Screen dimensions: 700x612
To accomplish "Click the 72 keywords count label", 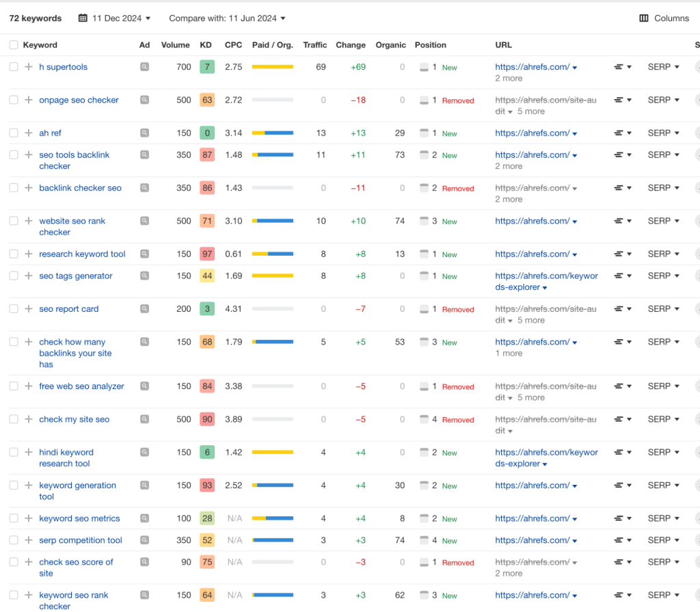I will 36,18.
